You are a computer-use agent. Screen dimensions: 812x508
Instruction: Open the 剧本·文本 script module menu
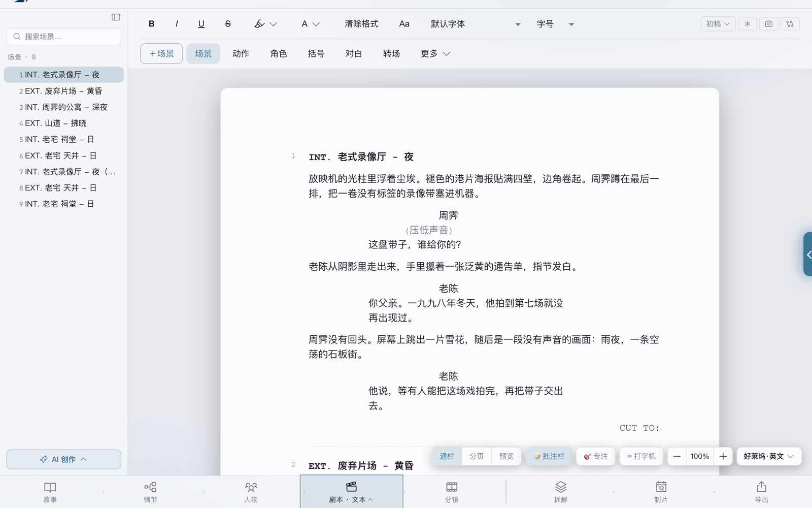pyautogui.click(x=351, y=492)
